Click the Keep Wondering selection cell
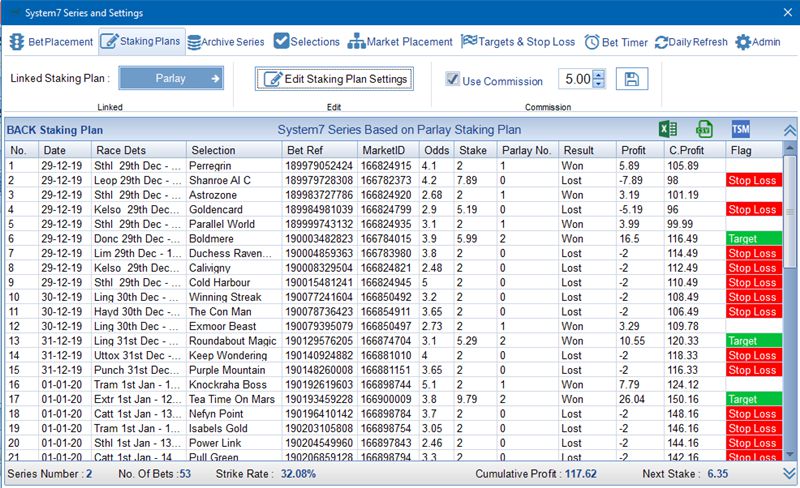The width and height of the screenshot is (800, 488). click(x=234, y=355)
